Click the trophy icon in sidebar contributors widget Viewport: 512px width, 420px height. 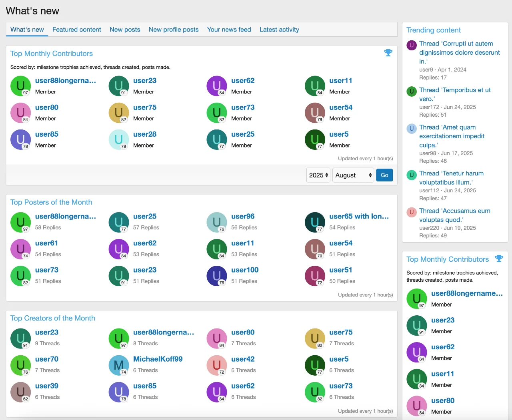tap(499, 259)
